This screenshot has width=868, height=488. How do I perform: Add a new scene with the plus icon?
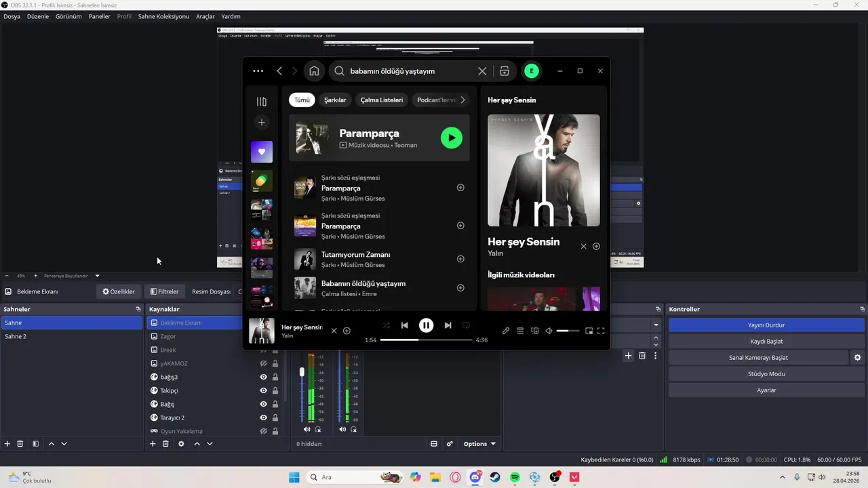[x=7, y=444]
